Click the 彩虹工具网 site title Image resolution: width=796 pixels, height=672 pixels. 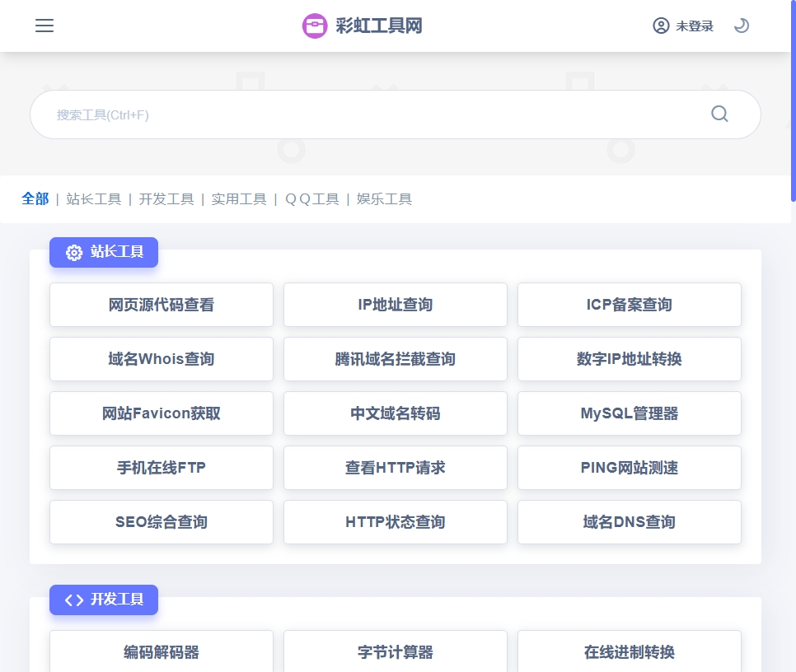coord(379,26)
